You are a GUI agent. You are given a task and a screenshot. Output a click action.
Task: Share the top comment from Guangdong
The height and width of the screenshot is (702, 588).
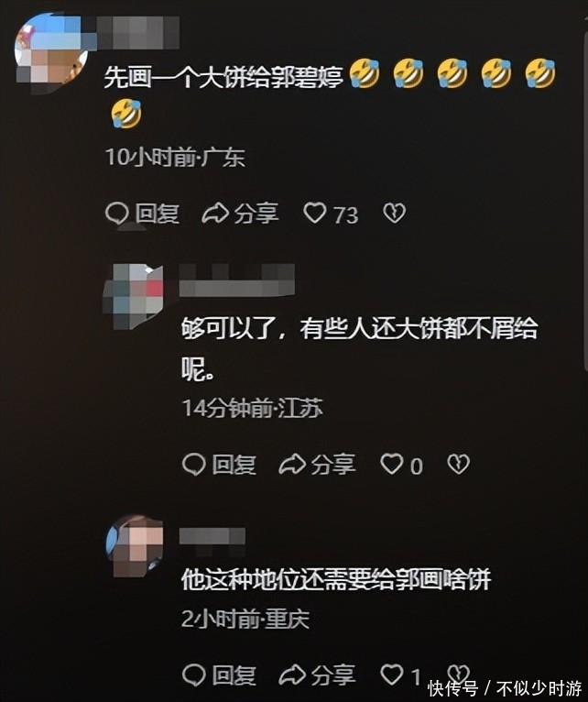click(x=241, y=214)
